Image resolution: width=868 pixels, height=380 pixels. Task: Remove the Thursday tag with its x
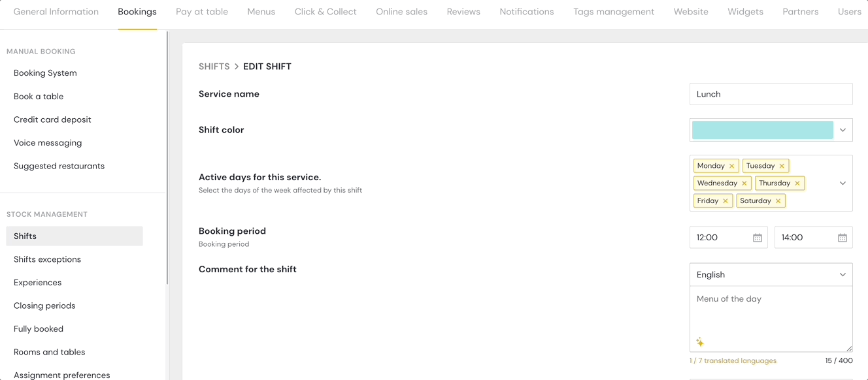tap(797, 183)
